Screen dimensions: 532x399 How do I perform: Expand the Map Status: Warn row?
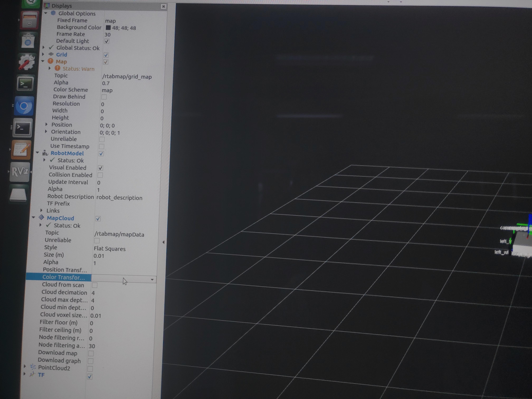(50, 68)
